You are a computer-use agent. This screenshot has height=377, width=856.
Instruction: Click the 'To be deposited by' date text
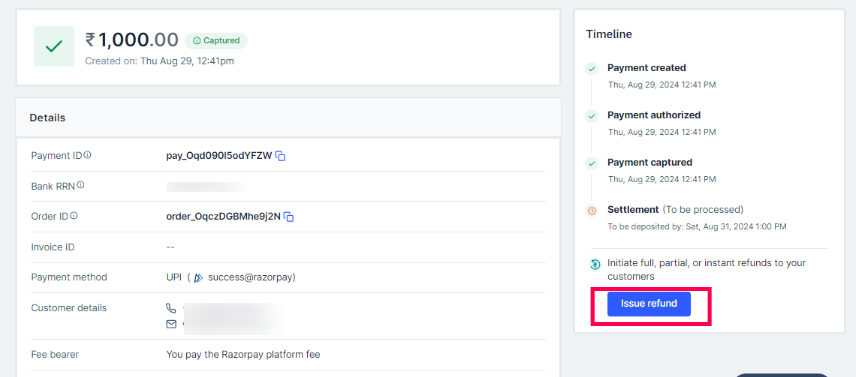pos(697,226)
